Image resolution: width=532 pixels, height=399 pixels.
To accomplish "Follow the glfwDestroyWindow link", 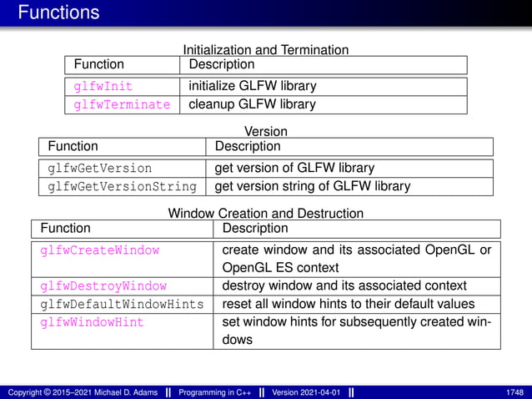I will click(x=103, y=286).
